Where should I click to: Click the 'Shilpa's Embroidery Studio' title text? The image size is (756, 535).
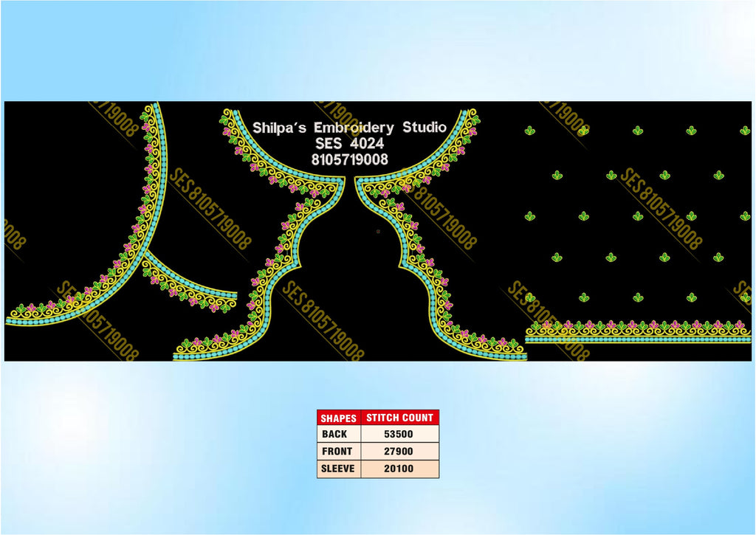349,128
